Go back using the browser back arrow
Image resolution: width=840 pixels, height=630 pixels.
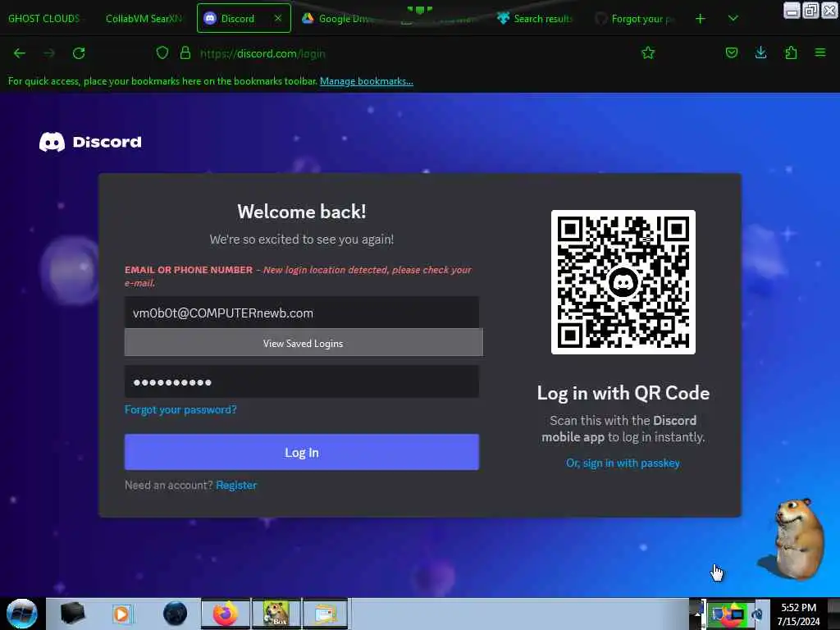coord(20,53)
